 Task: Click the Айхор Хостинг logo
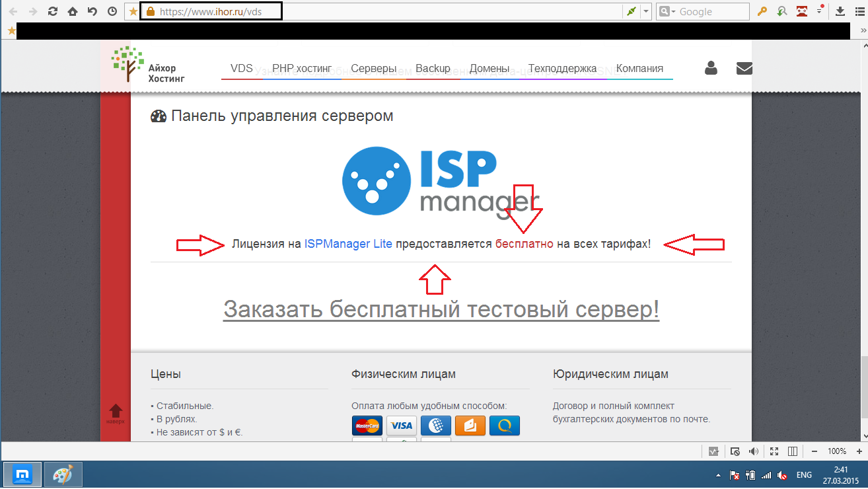pos(148,65)
